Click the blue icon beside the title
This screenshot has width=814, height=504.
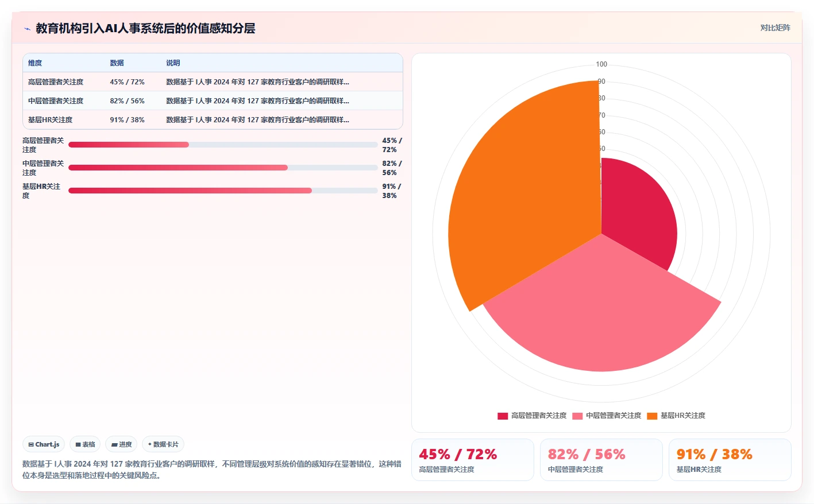[x=27, y=29]
